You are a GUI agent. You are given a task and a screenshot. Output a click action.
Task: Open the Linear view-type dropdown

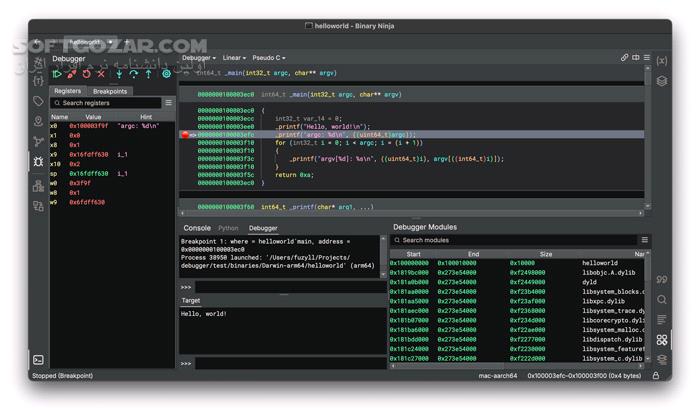[x=234, y=58]
